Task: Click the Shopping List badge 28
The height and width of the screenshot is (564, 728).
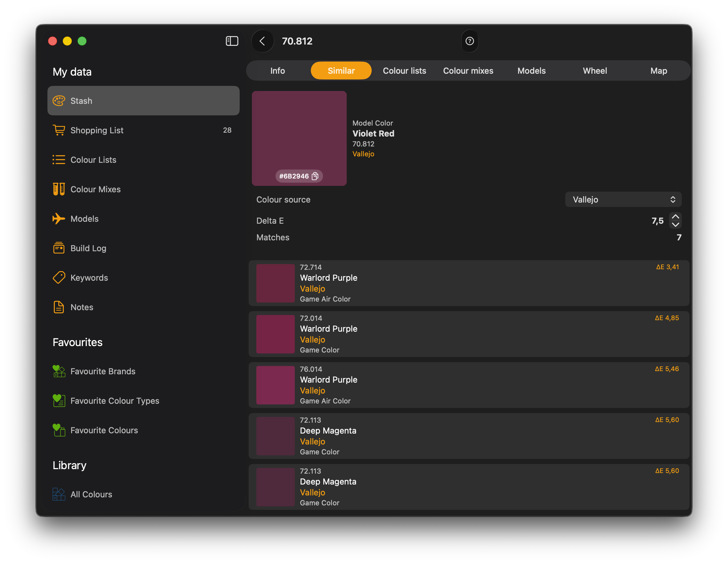Action: click(227, 130)
